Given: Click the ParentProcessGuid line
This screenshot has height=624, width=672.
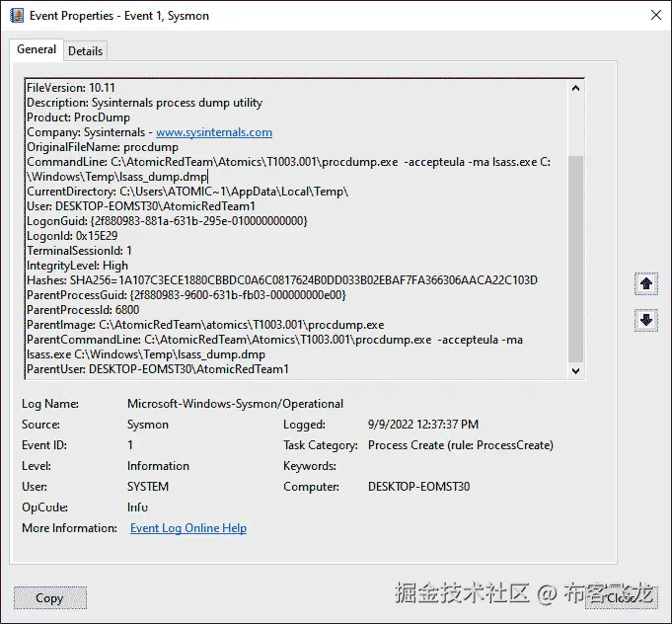Looking at the screenshot, I should [187, 295].
